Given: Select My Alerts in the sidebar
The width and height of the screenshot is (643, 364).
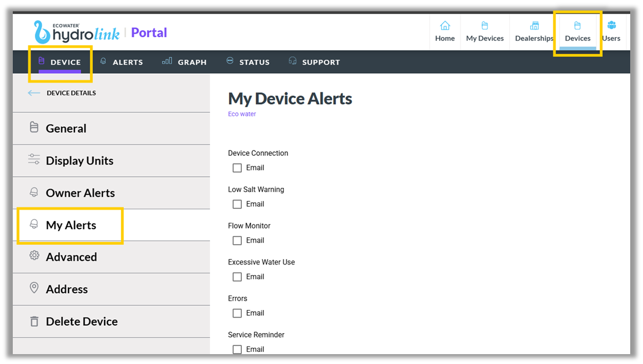Looking at the screenshot, I should pyautogui.click(x=70, y=224).
